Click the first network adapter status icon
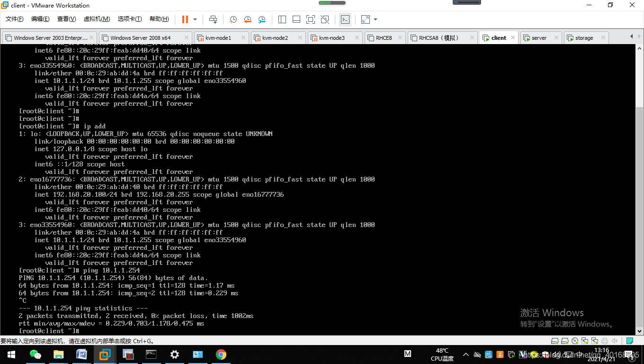 (585, 341)
